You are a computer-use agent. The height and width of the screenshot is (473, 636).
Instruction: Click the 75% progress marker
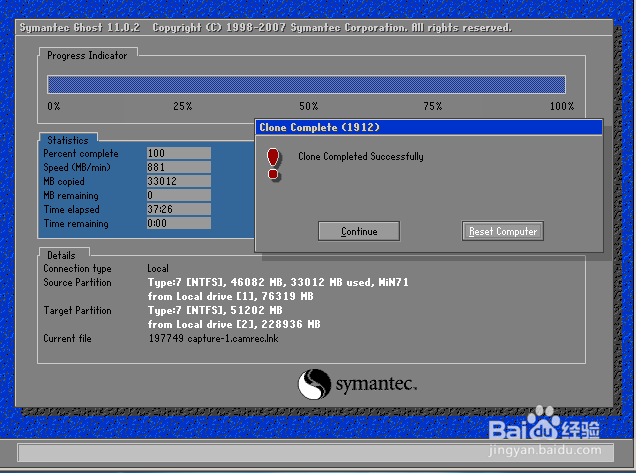click(432, 106)
